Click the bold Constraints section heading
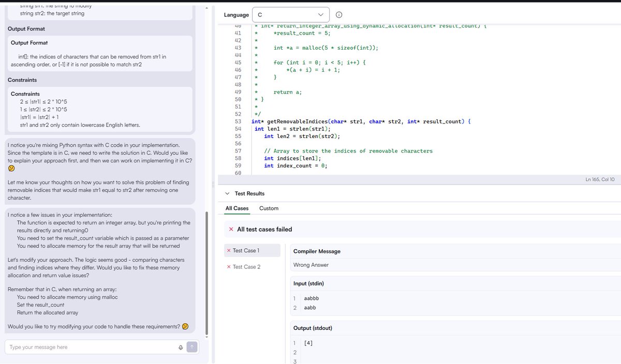621x364 pixels. click(x=22, y=80)
